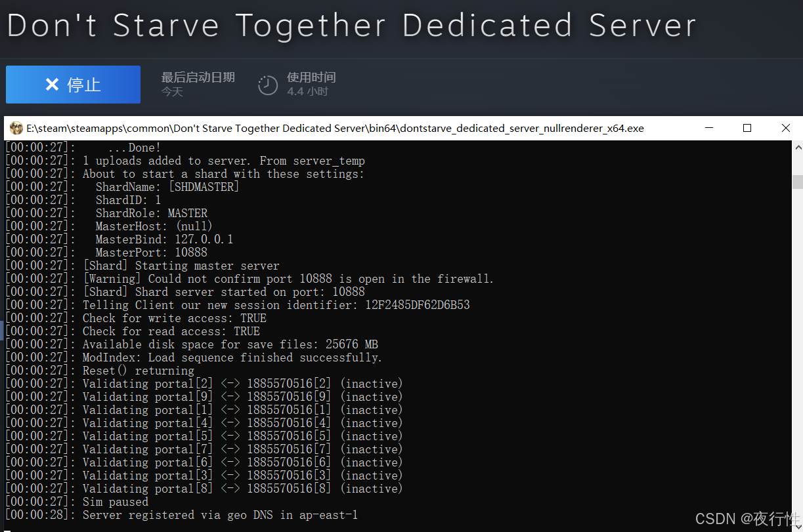Click the 'Validating portal[8]' line
The height and width of the screenshot is (532, 803).
[x=204, y=489]
